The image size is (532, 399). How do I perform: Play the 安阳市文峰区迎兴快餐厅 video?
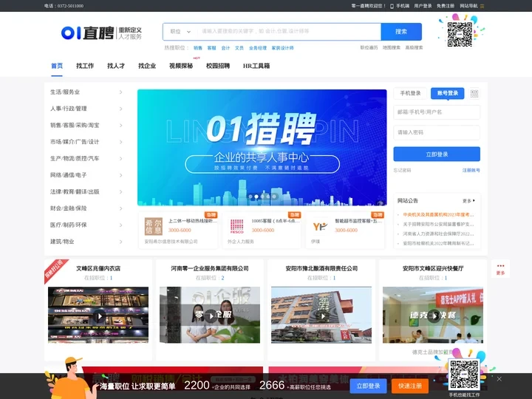[x=434, y=316]
